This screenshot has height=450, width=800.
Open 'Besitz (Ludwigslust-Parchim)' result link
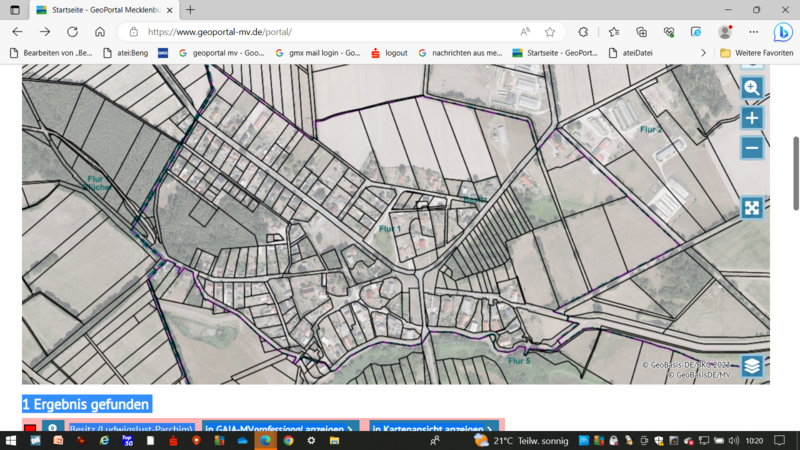131,428
